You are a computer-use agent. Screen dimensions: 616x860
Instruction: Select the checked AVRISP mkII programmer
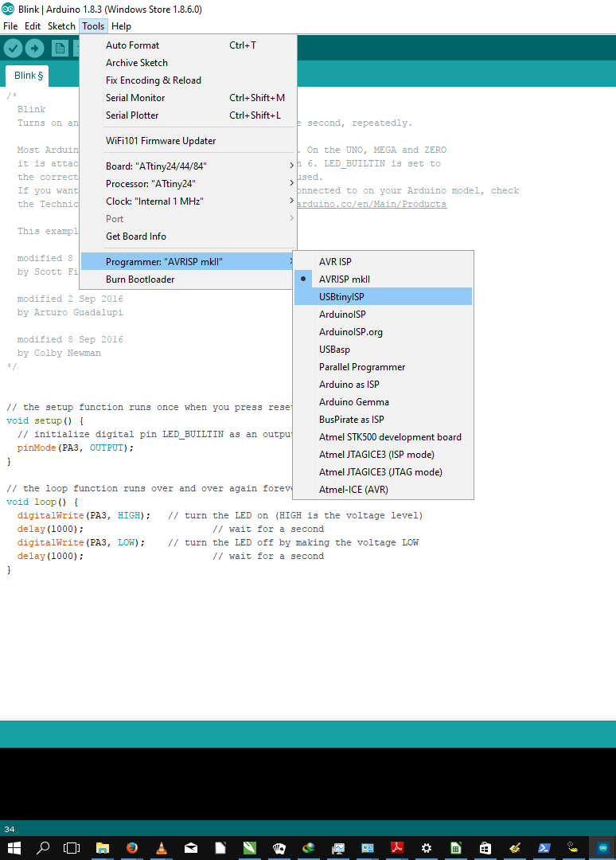point(383,279)
